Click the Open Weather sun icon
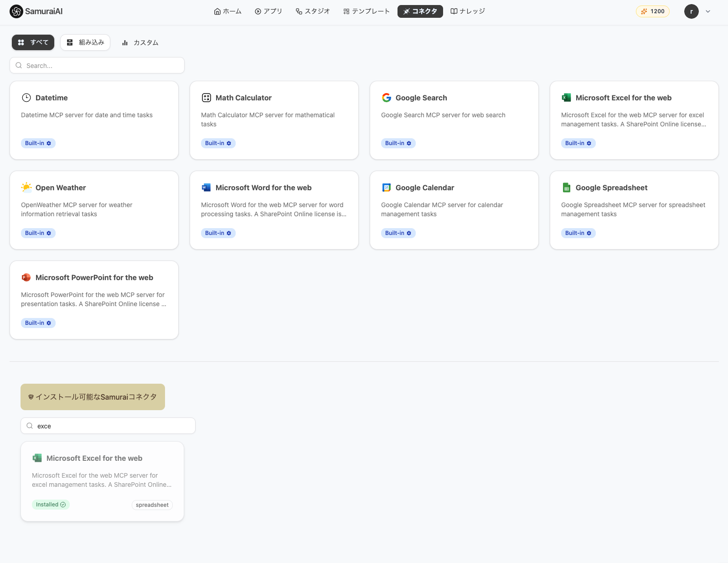This screenshot has width=728, height=563. [26, 188]
